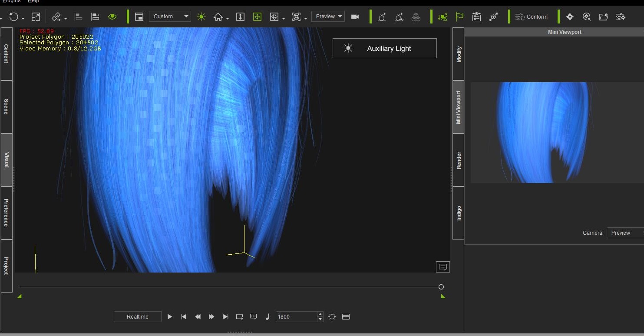
Task: Click the Conform button
Action: coord(532,17)
